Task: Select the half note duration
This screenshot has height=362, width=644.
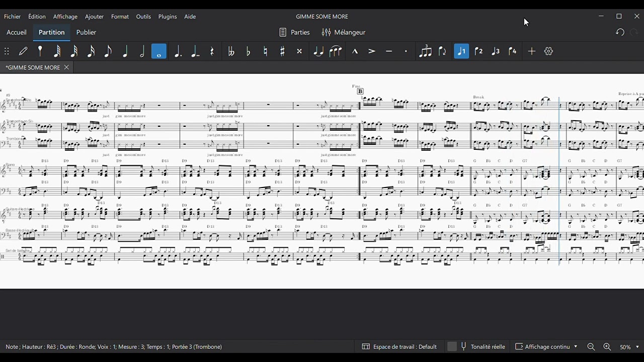Action: click(x=142, y=51)
